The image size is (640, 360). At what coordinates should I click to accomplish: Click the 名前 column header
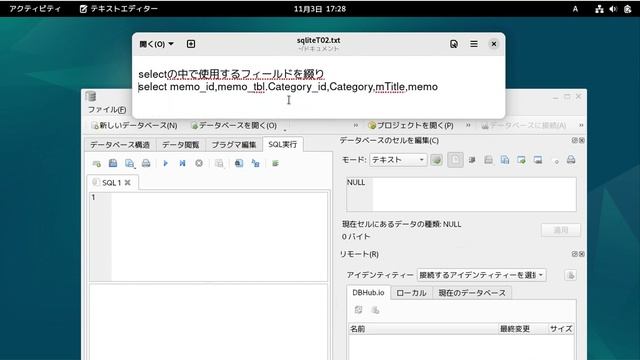(x=424, y=329)
